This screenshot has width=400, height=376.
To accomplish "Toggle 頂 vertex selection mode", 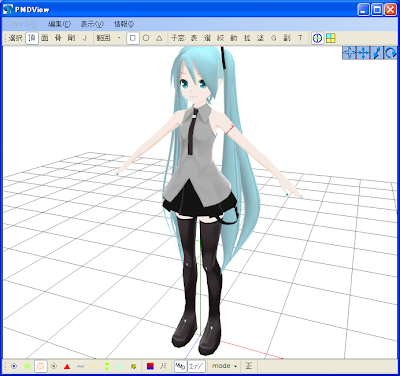I will [x=32, y=38].
